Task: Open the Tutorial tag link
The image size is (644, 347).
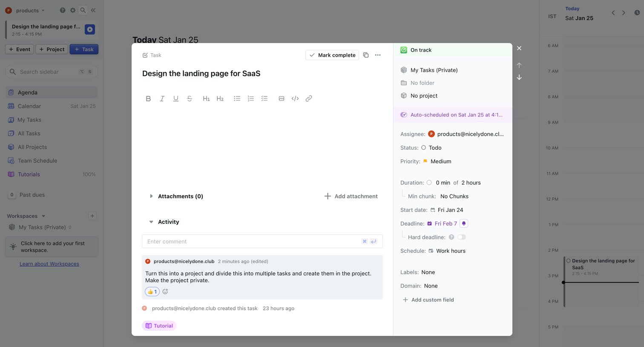Action: [159, 326]
